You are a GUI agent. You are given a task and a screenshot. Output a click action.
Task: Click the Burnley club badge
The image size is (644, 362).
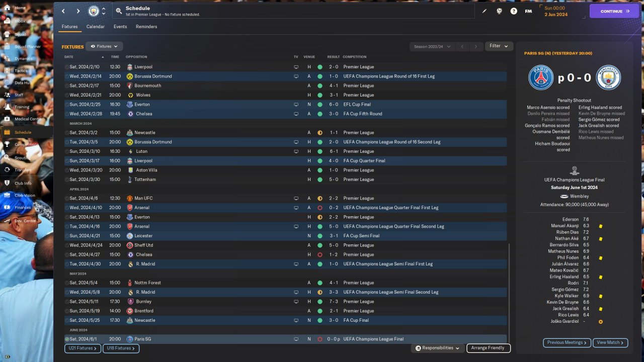[130, 302]
